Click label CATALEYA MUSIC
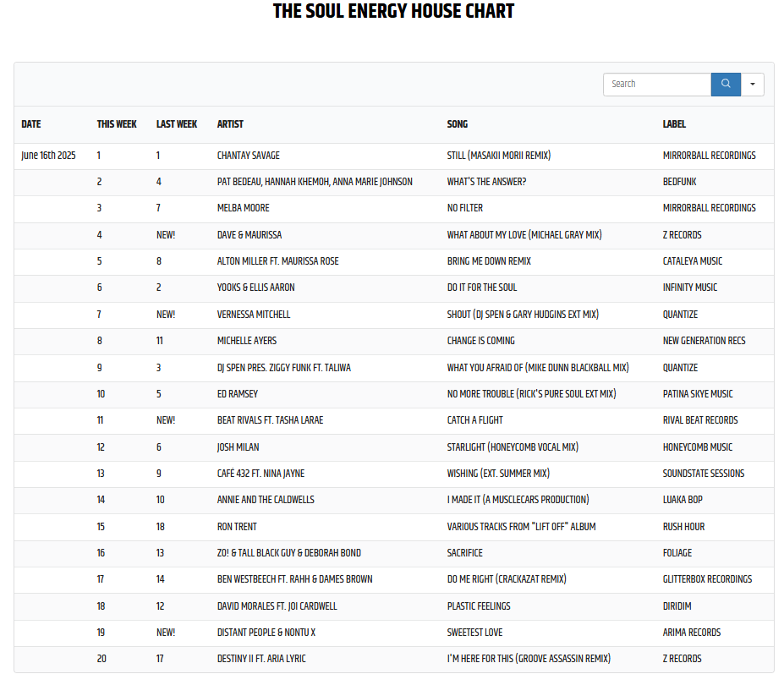This screenshot has height=685, width=784. click(693, 261)
